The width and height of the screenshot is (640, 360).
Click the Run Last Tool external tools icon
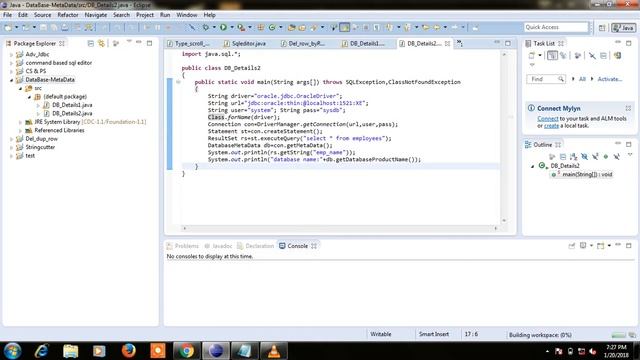(241, 27)
